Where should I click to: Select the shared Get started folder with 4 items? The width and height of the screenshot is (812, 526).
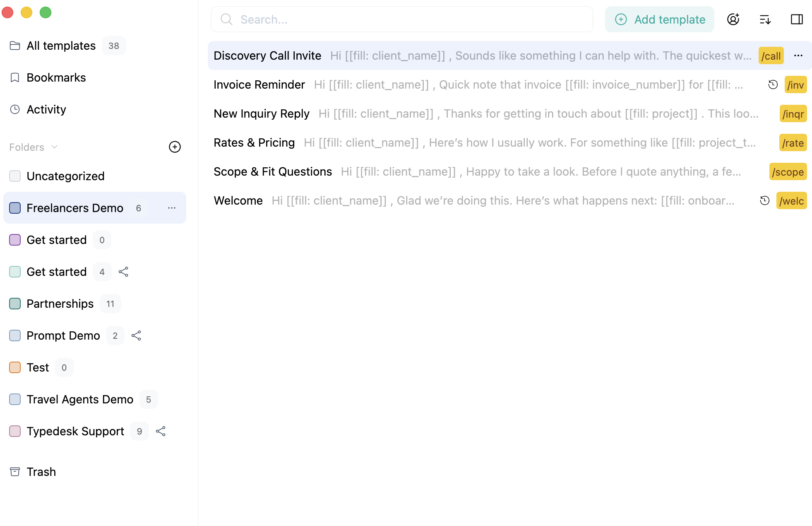tap(56, 272)
